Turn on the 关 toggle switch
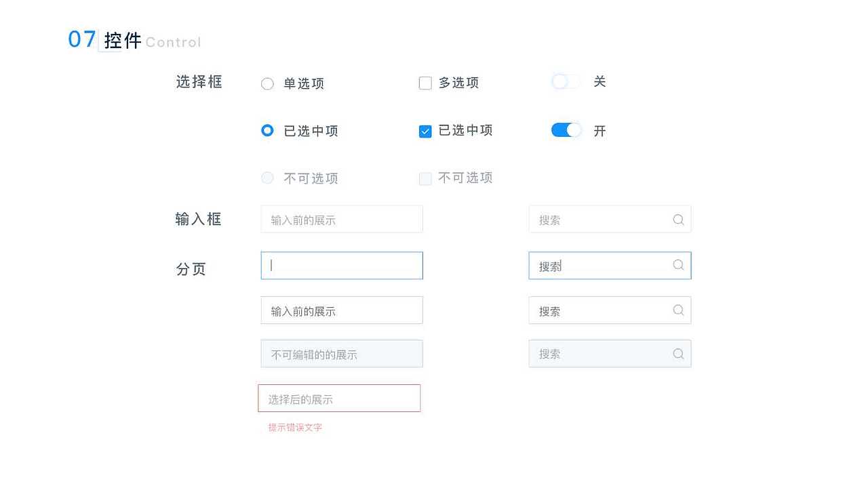The width and height of the screenshot is (868, 488). pyautogui.click(x=566, y=81)
